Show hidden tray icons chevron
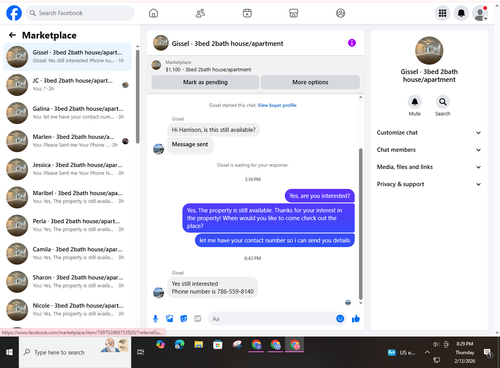Image resolution: width=500 pixels, height=368 pixels. [x=427, y=352]
